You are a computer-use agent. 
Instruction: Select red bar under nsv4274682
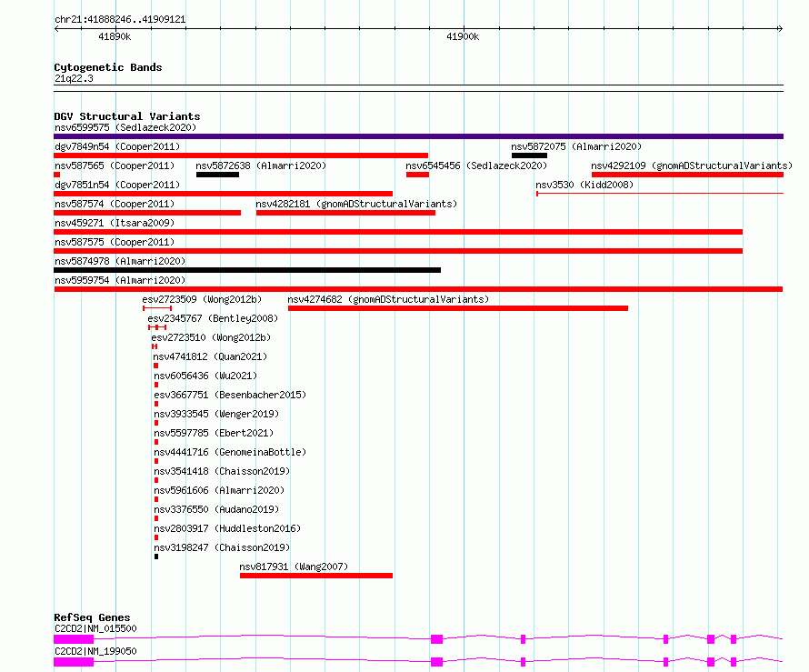click(x=458, y=308)
